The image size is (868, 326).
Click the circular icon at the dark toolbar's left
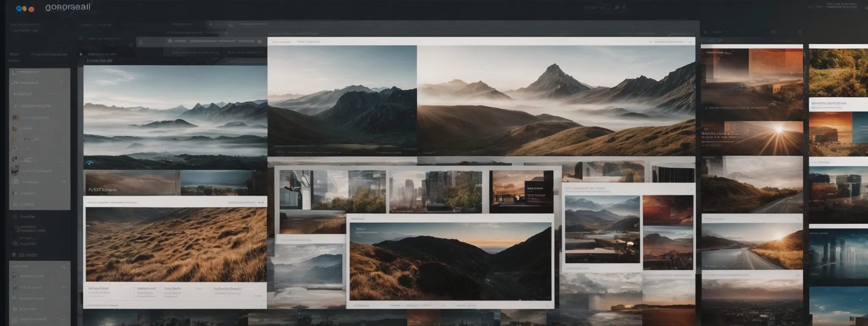coord(170,41)
